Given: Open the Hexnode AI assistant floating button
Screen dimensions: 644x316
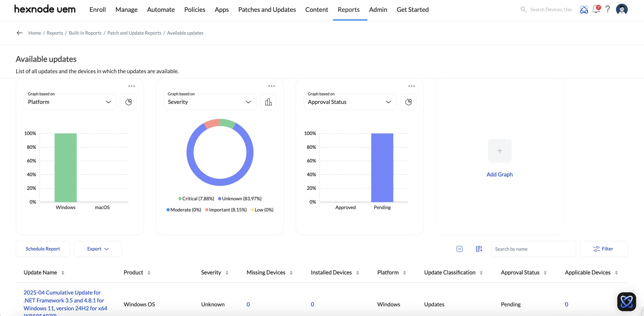Looking at the screenshot, I should tap(626, 302).
